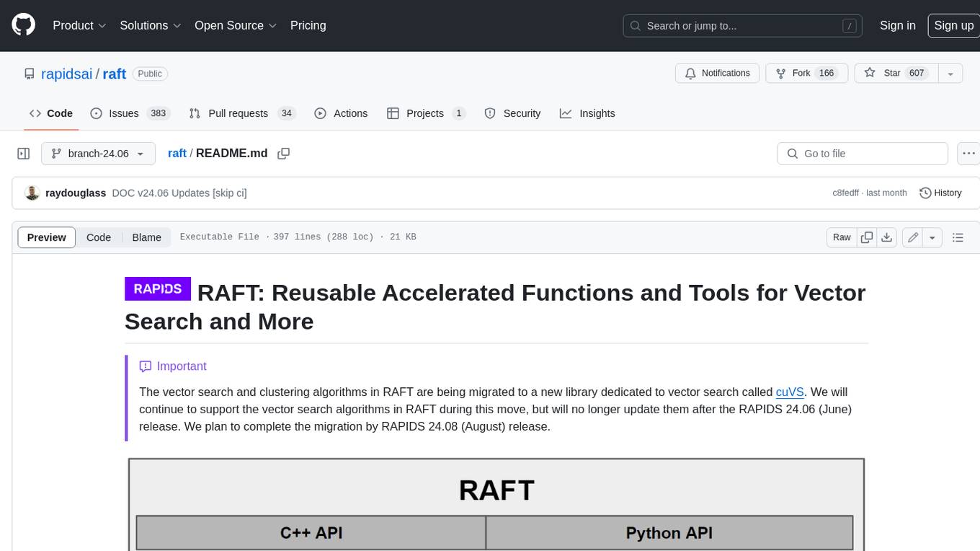Open the Projects tab
Viewport: 980px width, 551px height.
426,113
